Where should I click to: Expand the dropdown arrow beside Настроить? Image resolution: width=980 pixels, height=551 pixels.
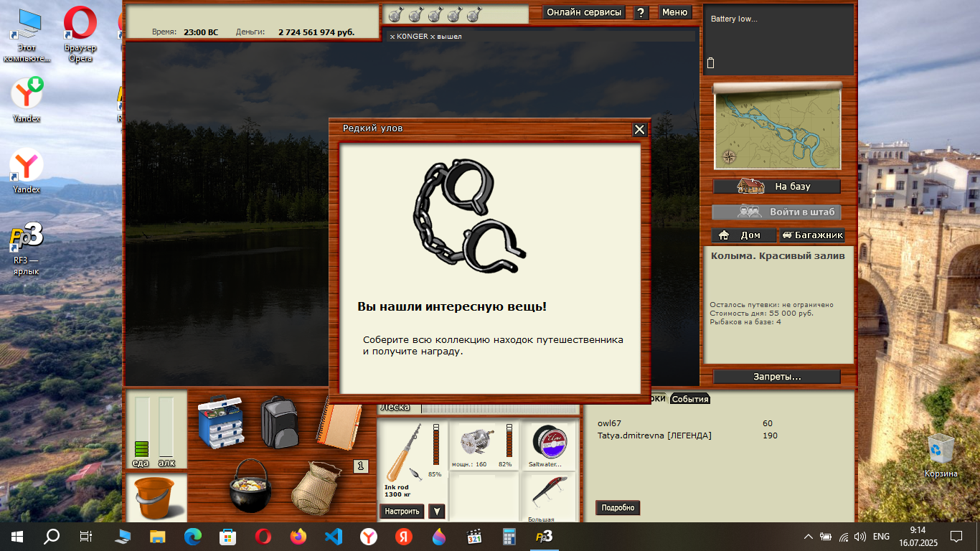tap(436, 512)
